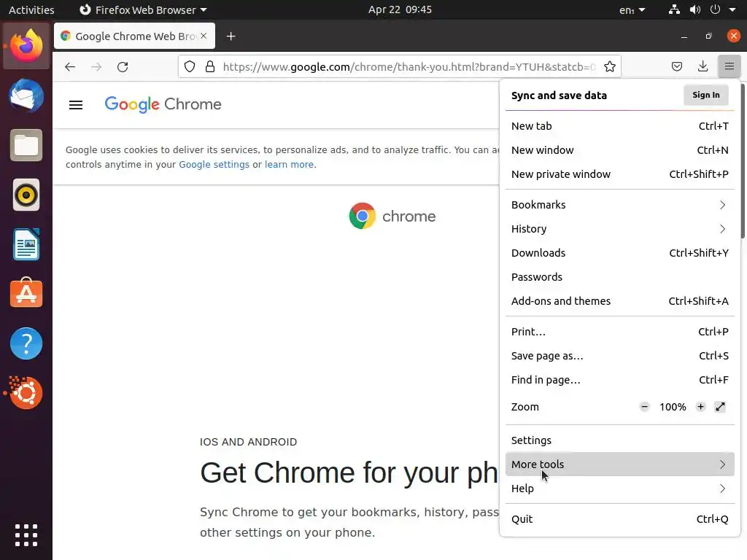This screenshot has width=747, height=560.
Task: Click the forward navigation arrow
Action: (96, 66)
